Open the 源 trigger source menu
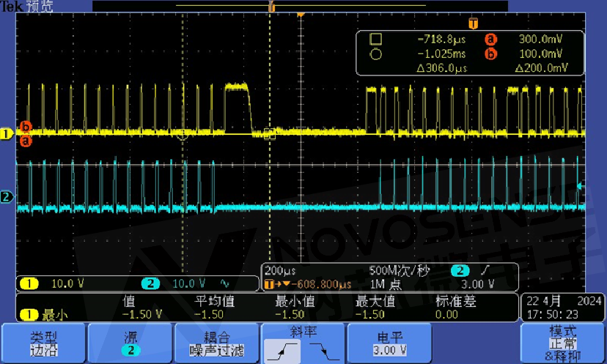607x364 pixels. (129, 343)
